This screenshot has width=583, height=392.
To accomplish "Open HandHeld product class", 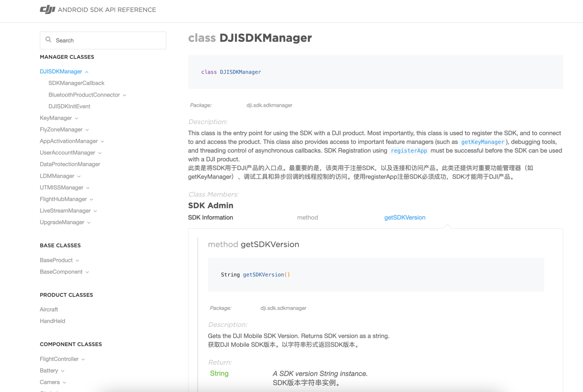I will (52, 321).
